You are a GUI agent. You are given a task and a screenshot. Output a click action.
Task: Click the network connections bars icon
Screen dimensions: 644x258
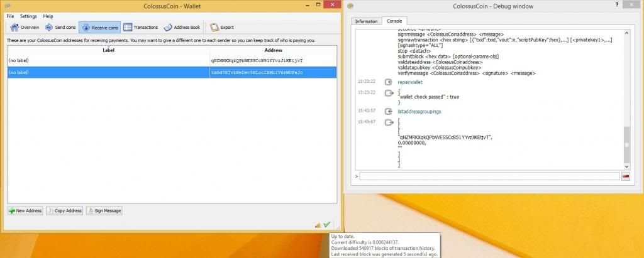(x=318, y=225)
